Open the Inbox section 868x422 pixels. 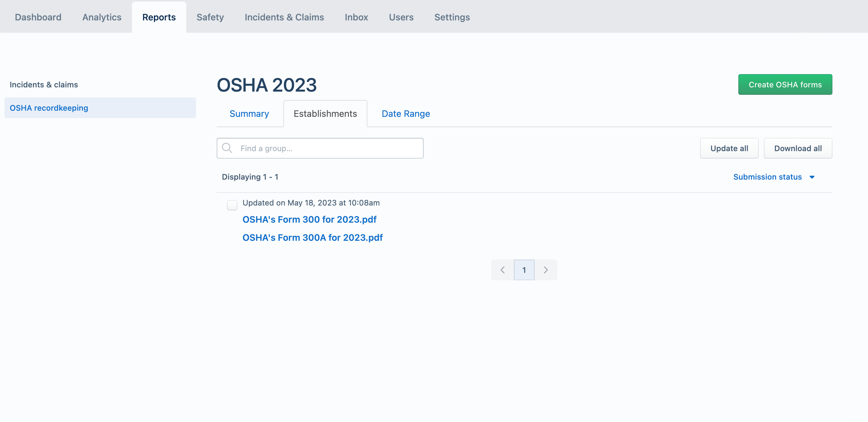pos(356,17)
